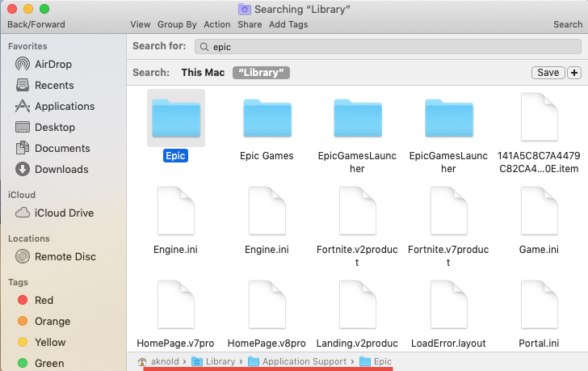Click Add Tags in the toolbar
Screen dimensions: 588x371
tap(288, 24)
